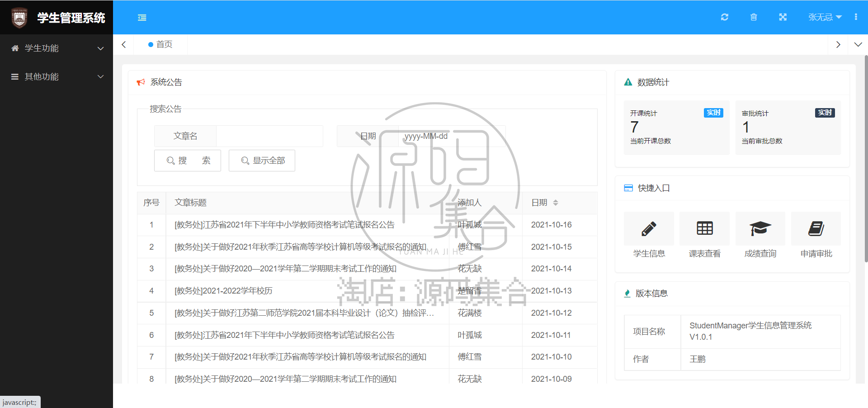Click the dark 实时 badge on 审批统计
This screenshot has width=868, height=408.
point(825,113)
